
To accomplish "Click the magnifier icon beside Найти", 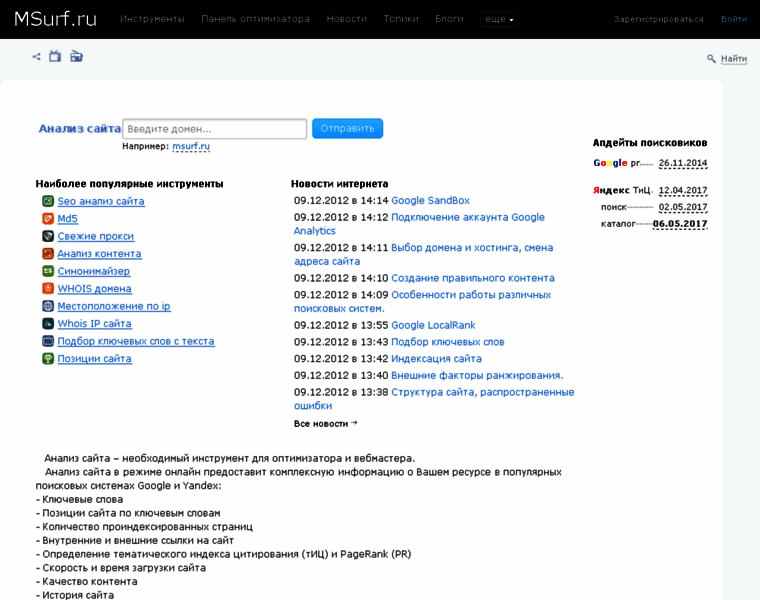I will coord(711,59).
